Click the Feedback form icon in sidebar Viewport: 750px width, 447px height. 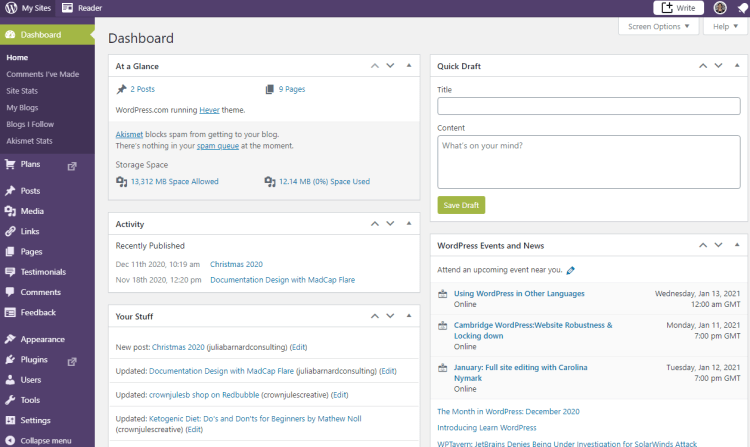click(10, 312)
